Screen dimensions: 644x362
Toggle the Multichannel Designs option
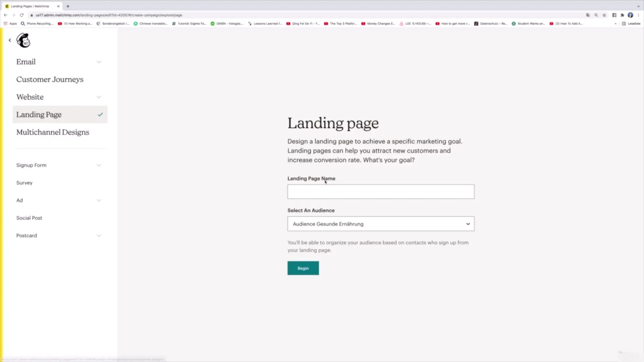pos(53,132)
